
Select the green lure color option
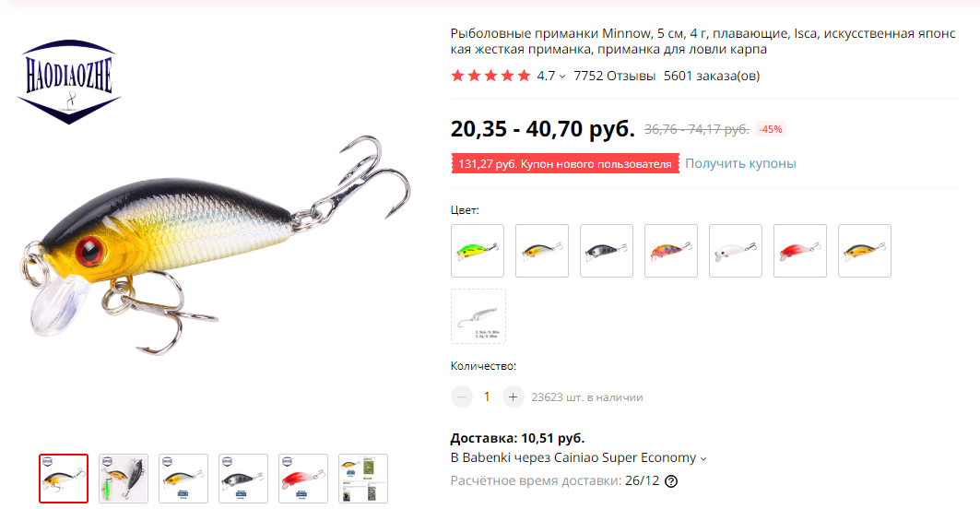click(478, 251)
